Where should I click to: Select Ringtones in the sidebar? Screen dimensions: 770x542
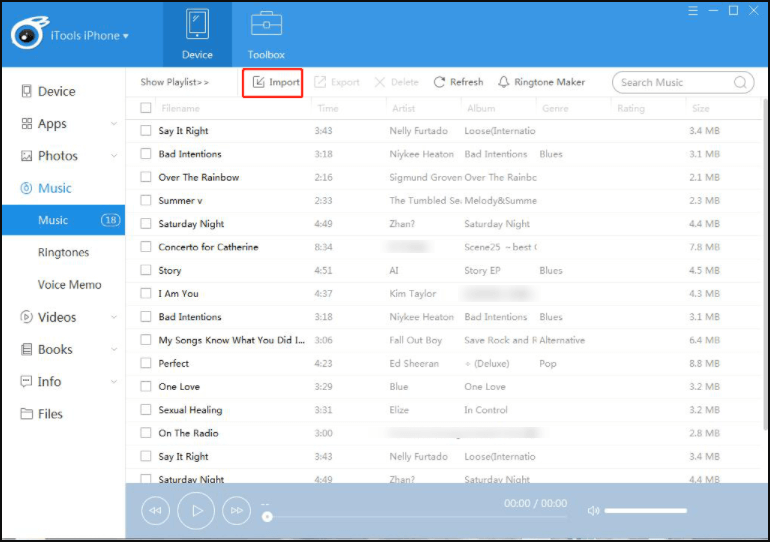[63, 253]
